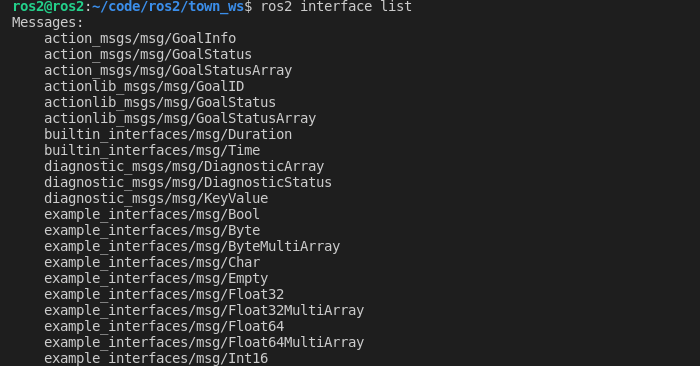700x366 pixels.
Task: Click example_interfaces/msg/Bool entry
Action: [152, 215]
